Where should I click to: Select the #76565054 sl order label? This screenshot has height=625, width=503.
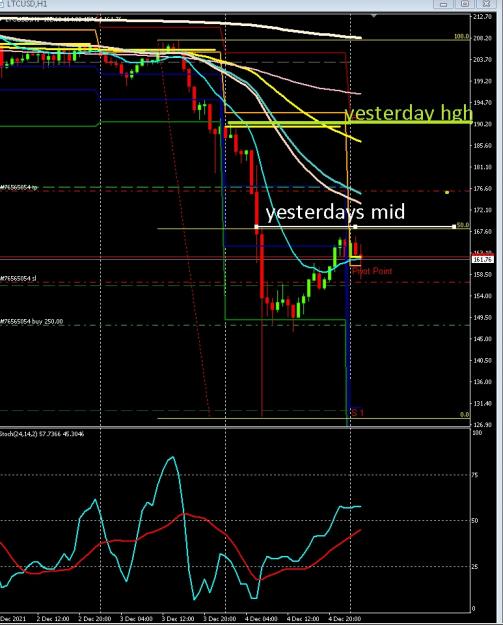pos(18,278)
